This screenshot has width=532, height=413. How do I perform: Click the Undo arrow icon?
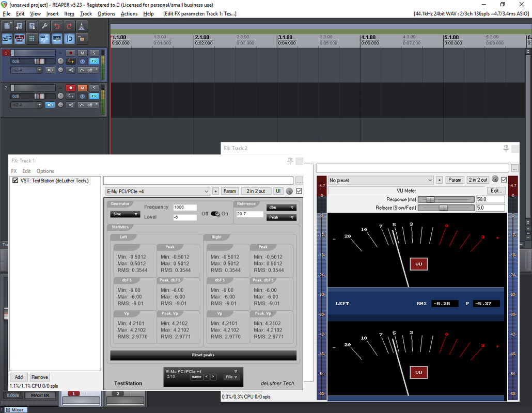coord(57,26)
